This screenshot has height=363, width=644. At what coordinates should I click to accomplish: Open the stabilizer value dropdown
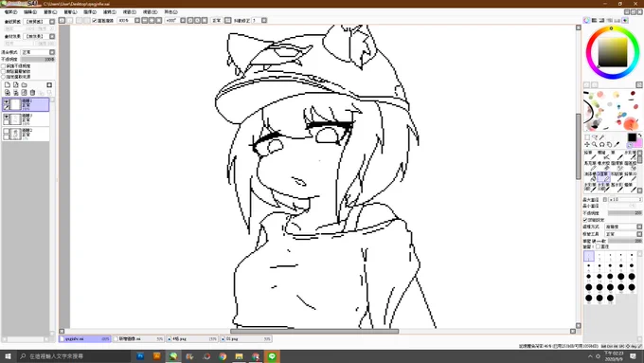[264, 20]
